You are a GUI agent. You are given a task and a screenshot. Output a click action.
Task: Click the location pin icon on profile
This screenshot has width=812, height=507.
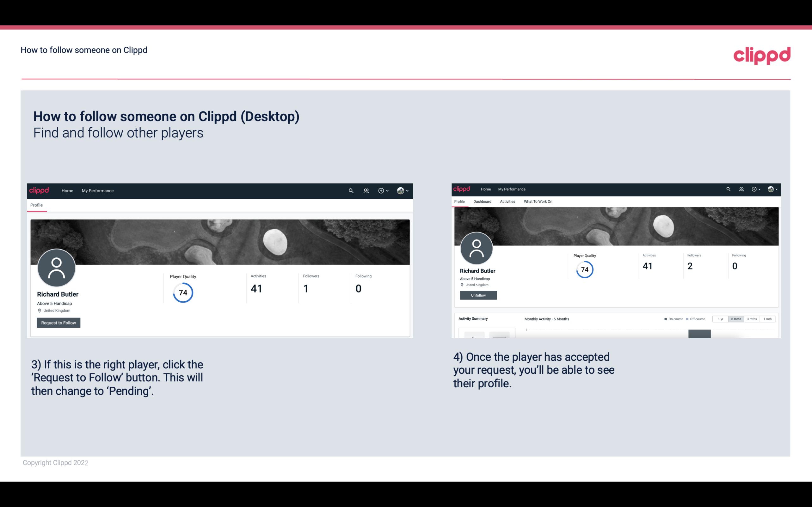point(39,310)
